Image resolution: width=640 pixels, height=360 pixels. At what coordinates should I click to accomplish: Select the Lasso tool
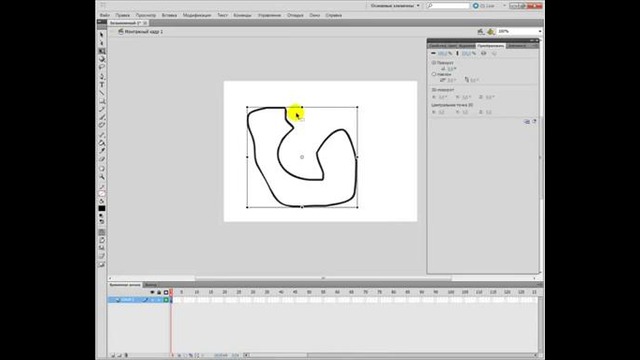(102, 67)
